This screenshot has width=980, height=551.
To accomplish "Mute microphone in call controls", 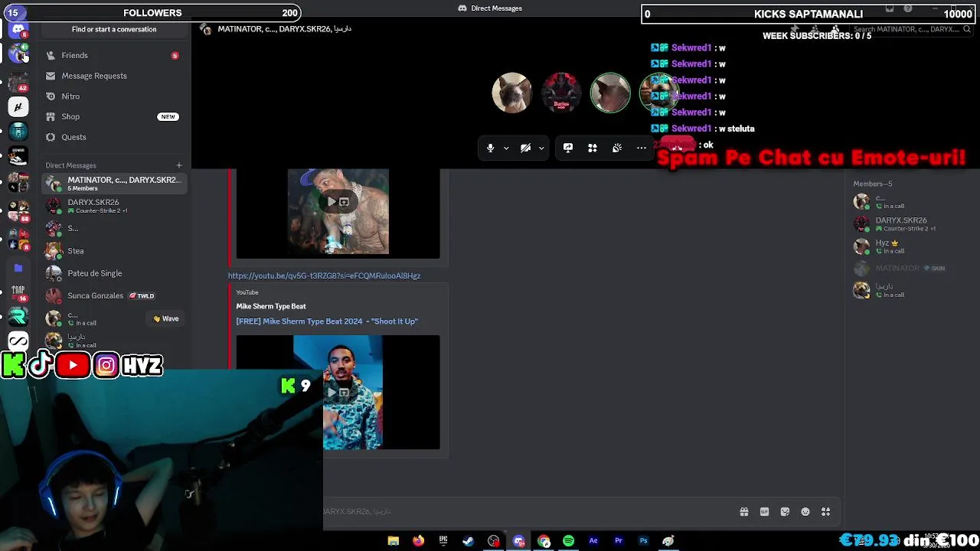I will [x=490, y=148].
